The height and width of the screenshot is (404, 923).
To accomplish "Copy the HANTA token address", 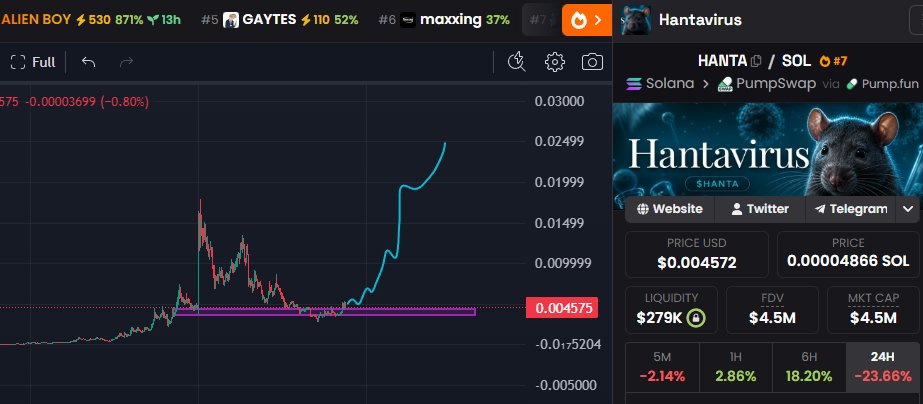I will (x=756, y=61).
